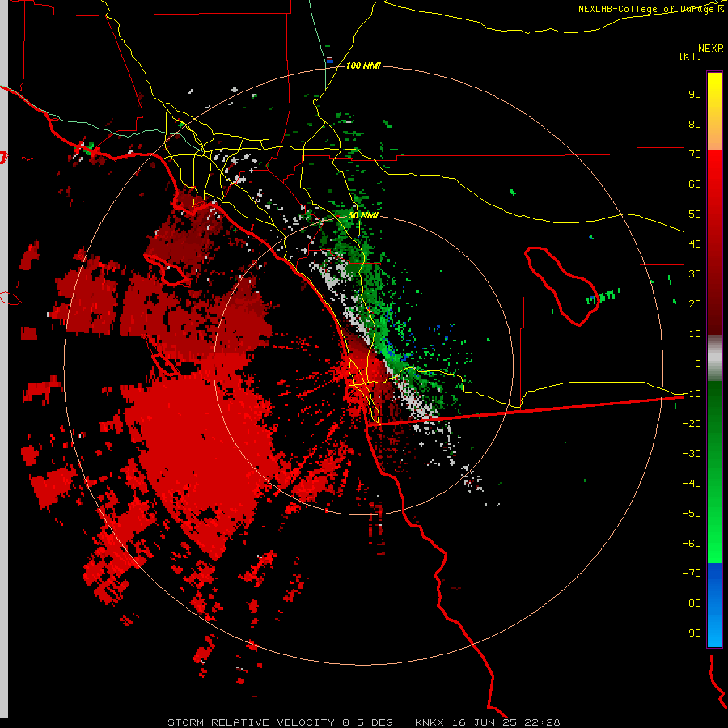Pick the blue band of the color bar
Viewport: 728px width, 728px height.
(x=714, y=604)
